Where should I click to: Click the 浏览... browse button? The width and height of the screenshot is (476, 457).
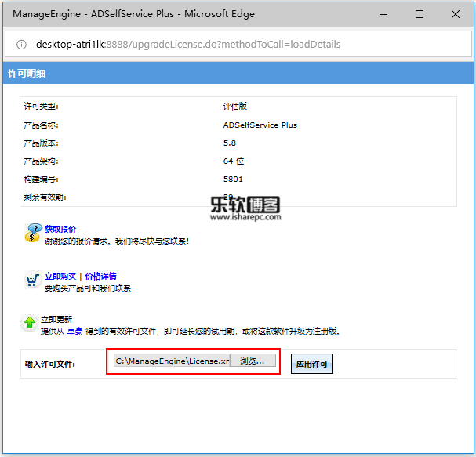(253, 361)
